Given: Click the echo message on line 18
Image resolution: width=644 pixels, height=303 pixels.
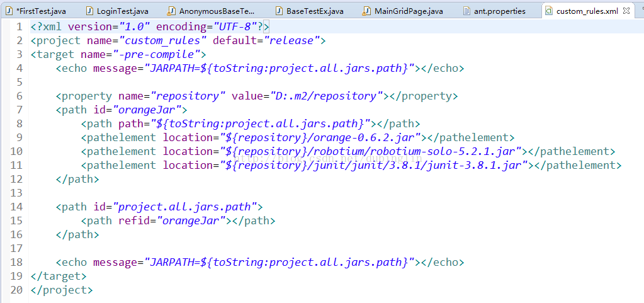Looking at the screenshot, I should (x=279, y=262).
